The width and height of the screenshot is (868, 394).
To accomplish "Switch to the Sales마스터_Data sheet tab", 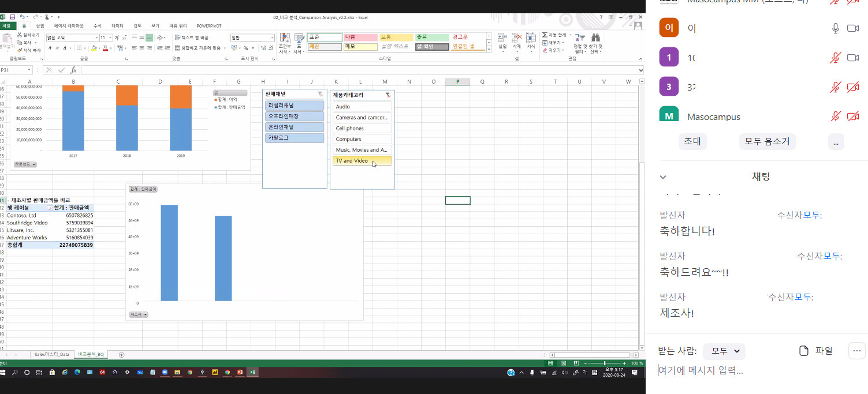I will pos(51,354).
